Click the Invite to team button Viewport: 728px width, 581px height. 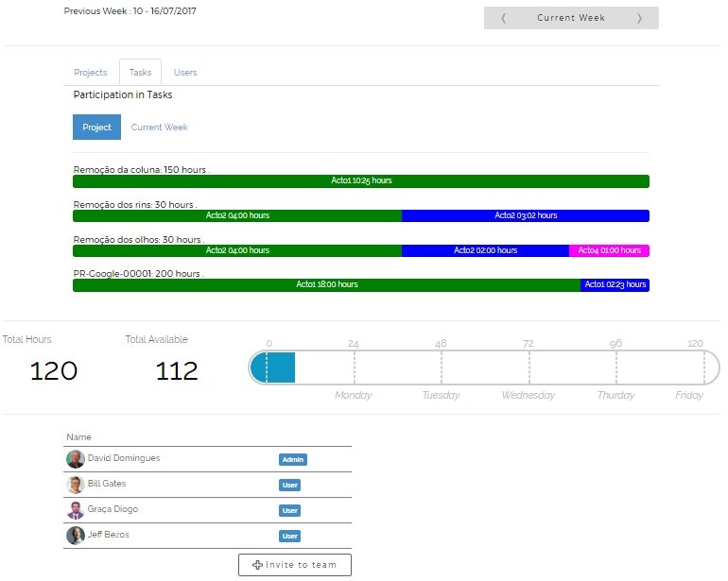tap(295, 565)
